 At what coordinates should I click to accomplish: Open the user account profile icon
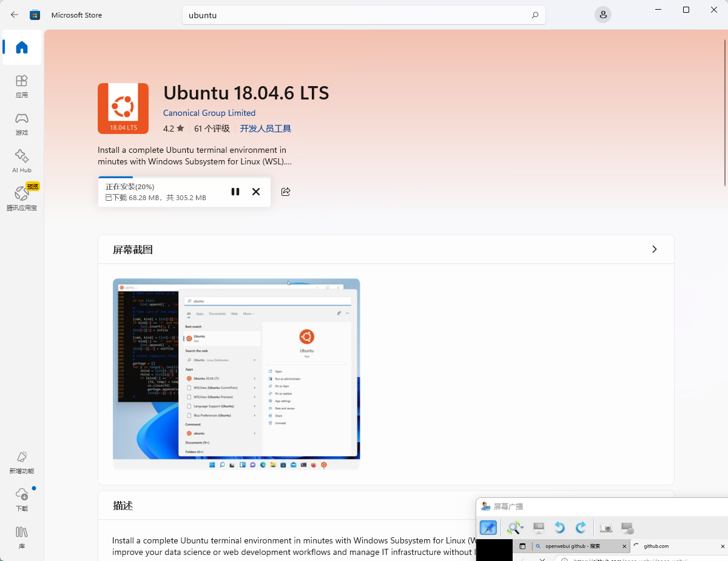coord(603,15)
